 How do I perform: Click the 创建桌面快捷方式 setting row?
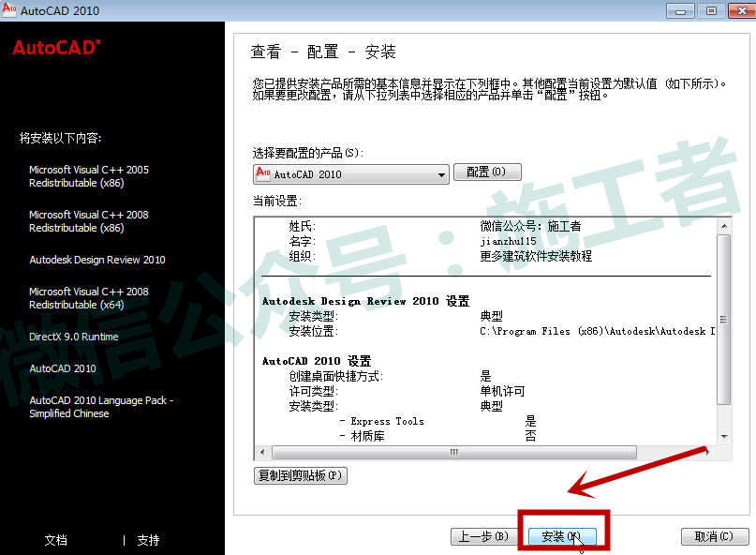(390, 376)
